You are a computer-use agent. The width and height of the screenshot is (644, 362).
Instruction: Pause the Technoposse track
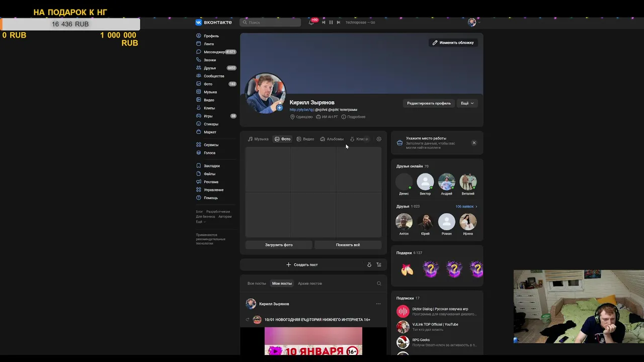coord(331,22)
